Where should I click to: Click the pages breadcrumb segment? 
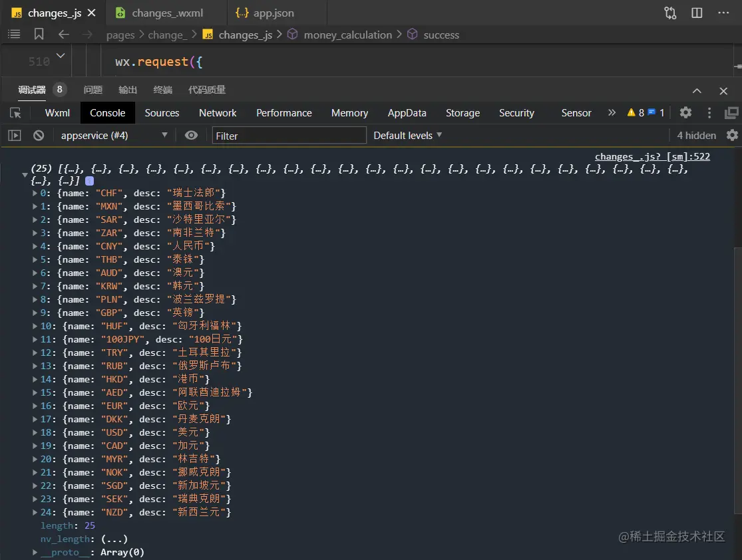coord(120,35)
